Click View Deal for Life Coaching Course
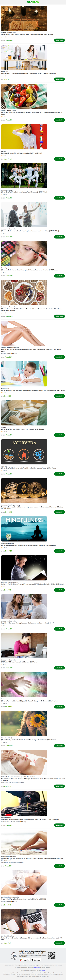The width and height of the screenshot is (66, 980). tap(60, 237)
